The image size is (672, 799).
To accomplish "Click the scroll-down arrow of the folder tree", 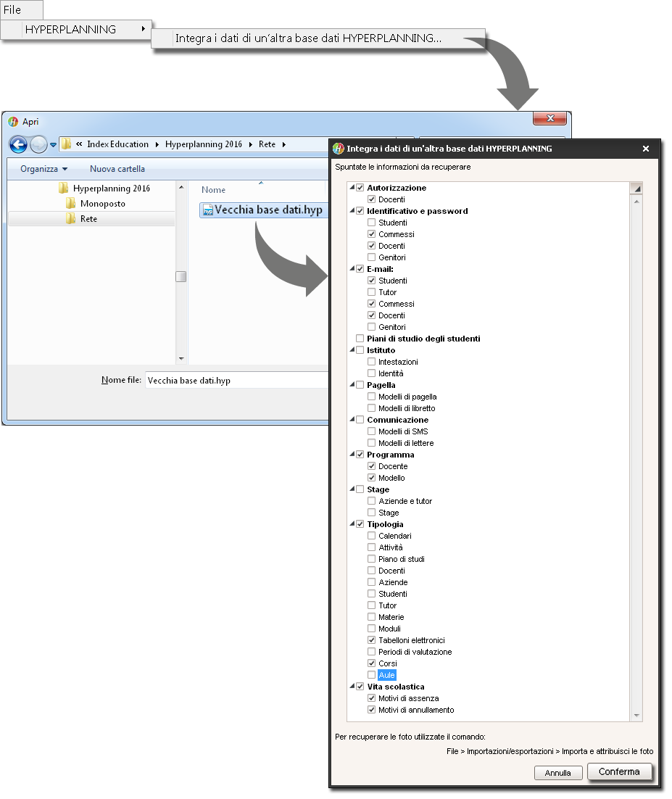I will (181, 359).
